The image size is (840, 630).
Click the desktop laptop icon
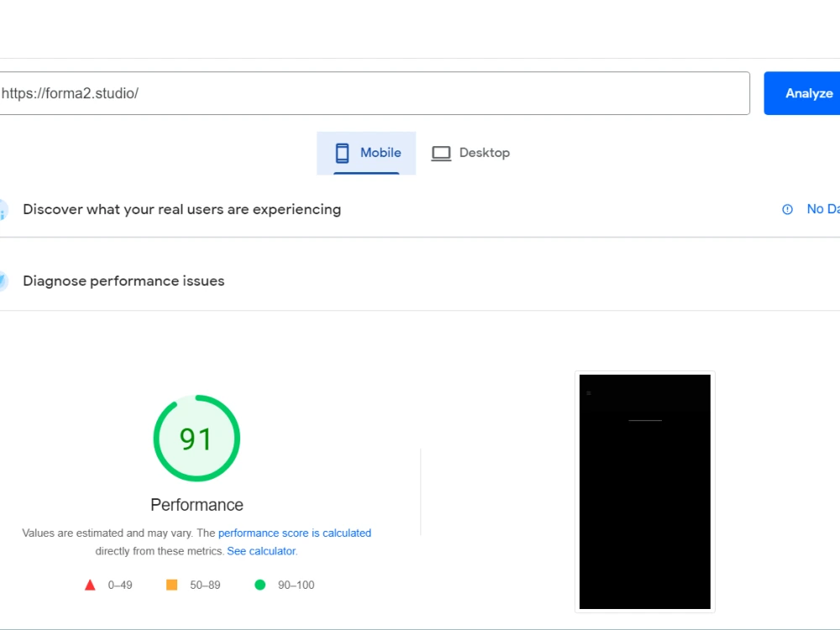[442, 154]
